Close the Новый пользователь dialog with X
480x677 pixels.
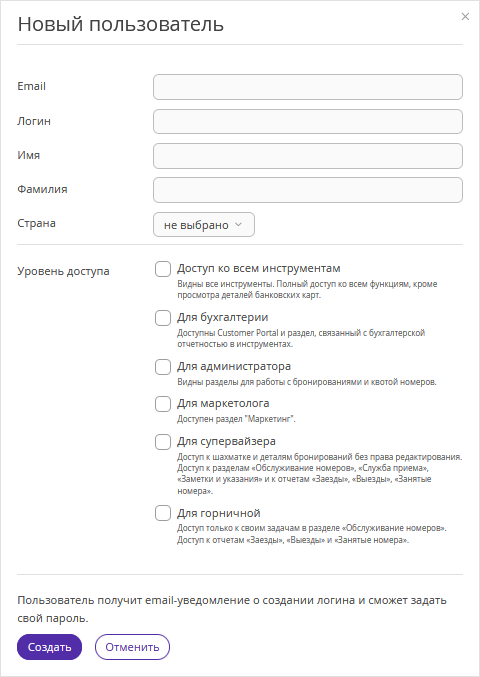coord(465,16)
